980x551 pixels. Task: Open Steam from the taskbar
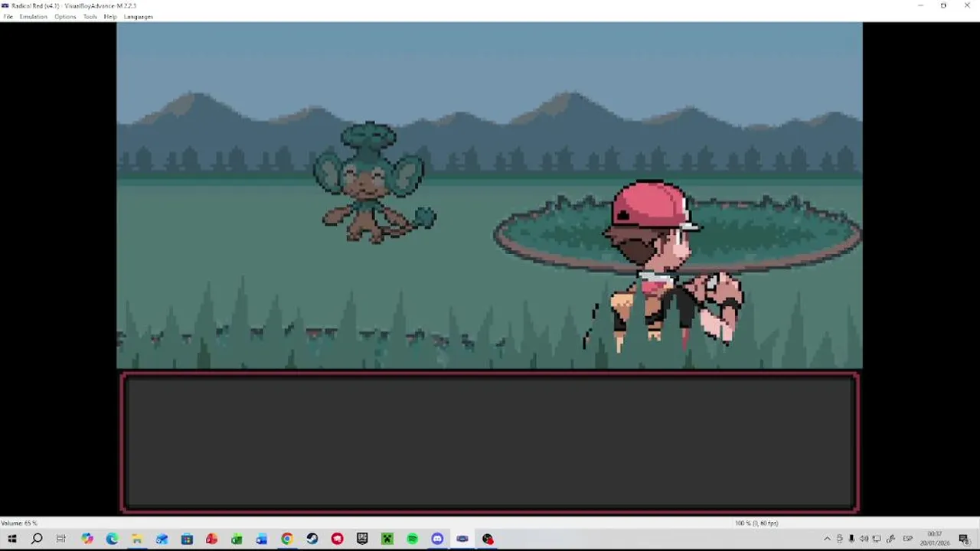(312, 539)
